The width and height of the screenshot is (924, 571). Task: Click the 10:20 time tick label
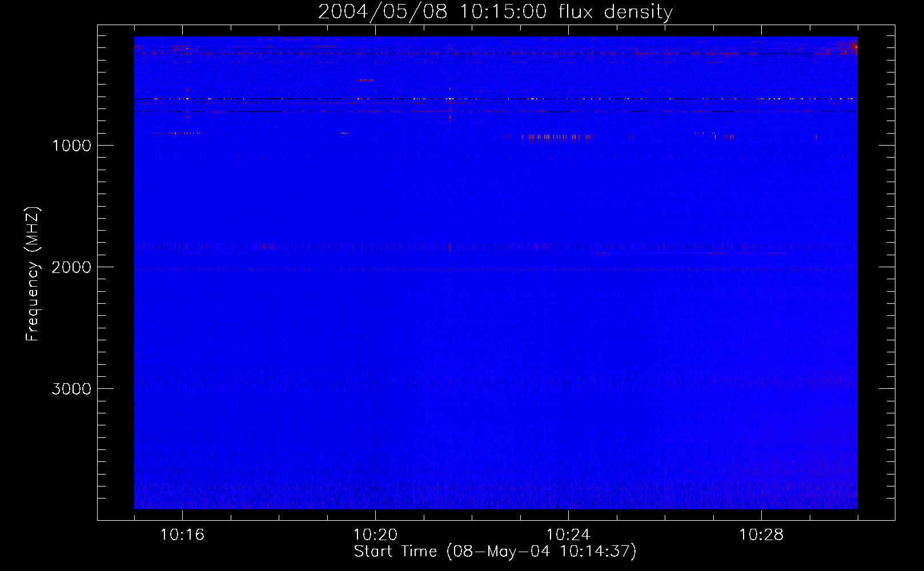tap(375, 534)
